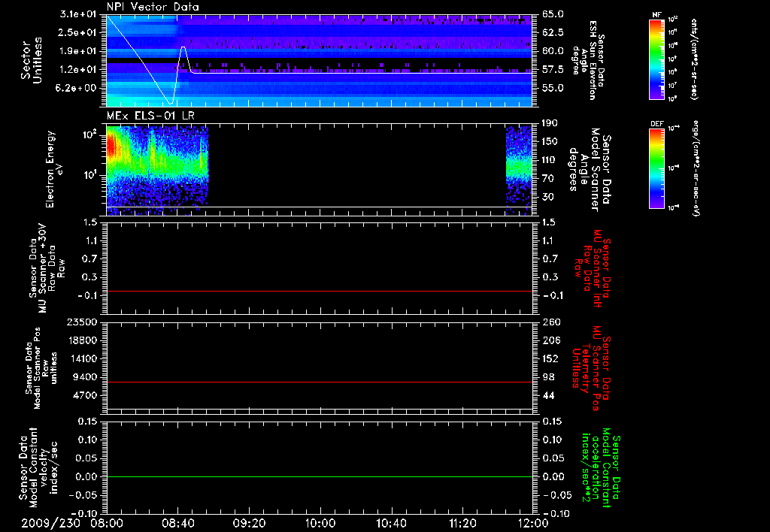770x532 pixels.
Task: Click the red 'MU Scanner Pos Telemetry' title
Action: 592,368
